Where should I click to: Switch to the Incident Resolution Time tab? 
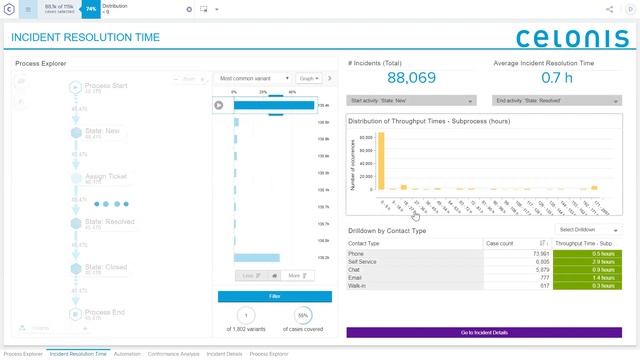78,354
